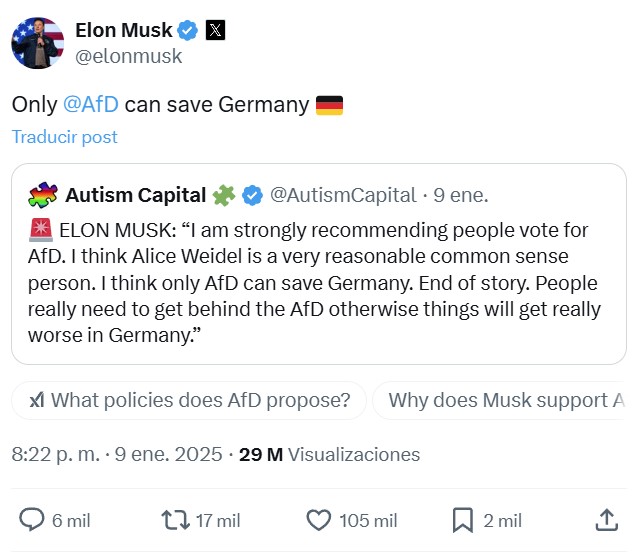Click the post timestamp 8:22 p. m.
This screenshot has height=559, width=636.
[55, 454]
